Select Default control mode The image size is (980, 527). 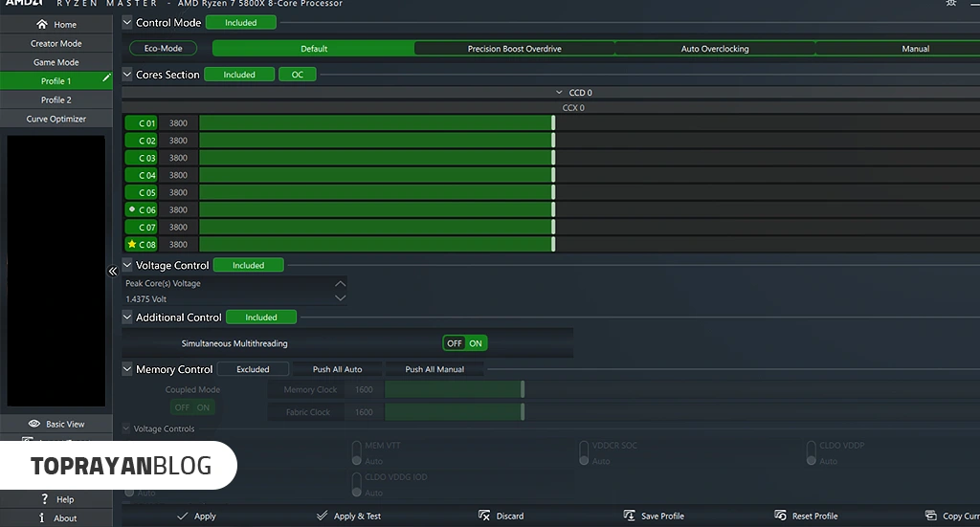(x=314, y=48)
